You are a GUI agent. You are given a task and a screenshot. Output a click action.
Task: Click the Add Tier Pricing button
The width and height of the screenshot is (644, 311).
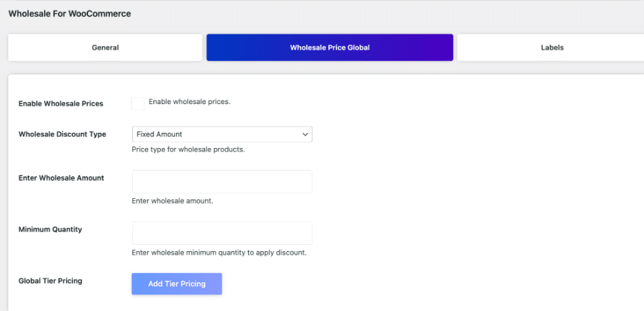[x=177, y=284]
